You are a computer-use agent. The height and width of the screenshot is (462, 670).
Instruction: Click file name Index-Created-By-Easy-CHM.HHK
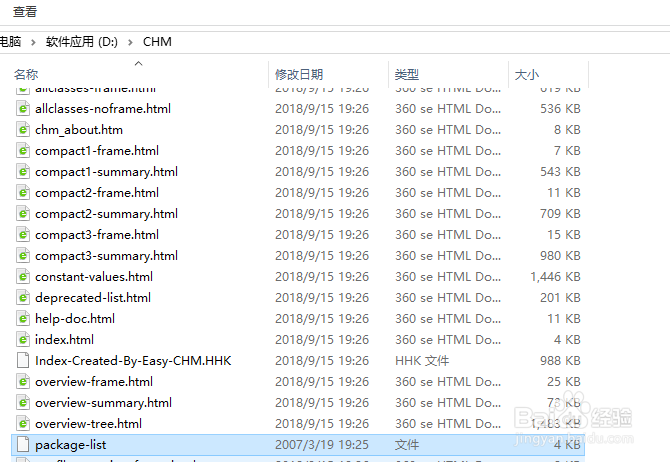tap(133, 360)
